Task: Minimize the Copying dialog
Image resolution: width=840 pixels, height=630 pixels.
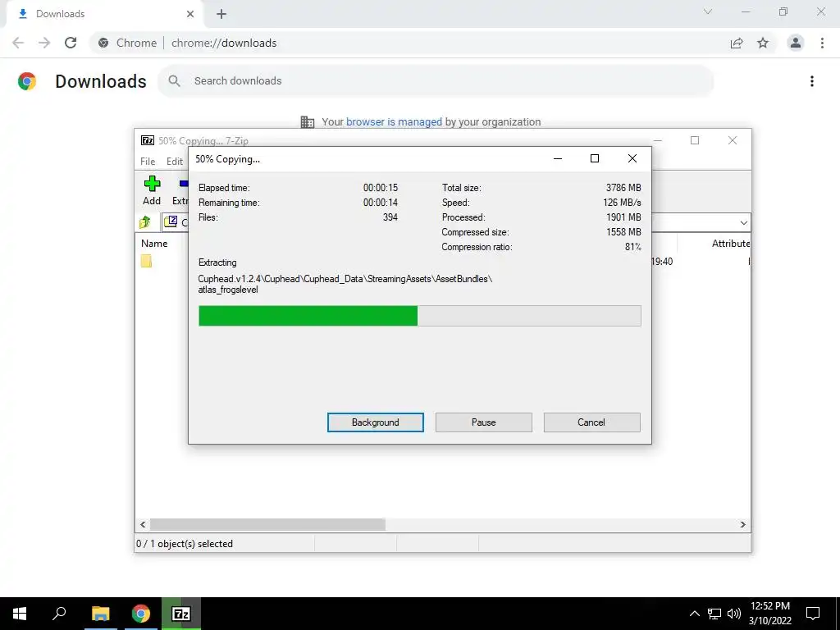Action: pyautogui.click(x=558, y=158)
